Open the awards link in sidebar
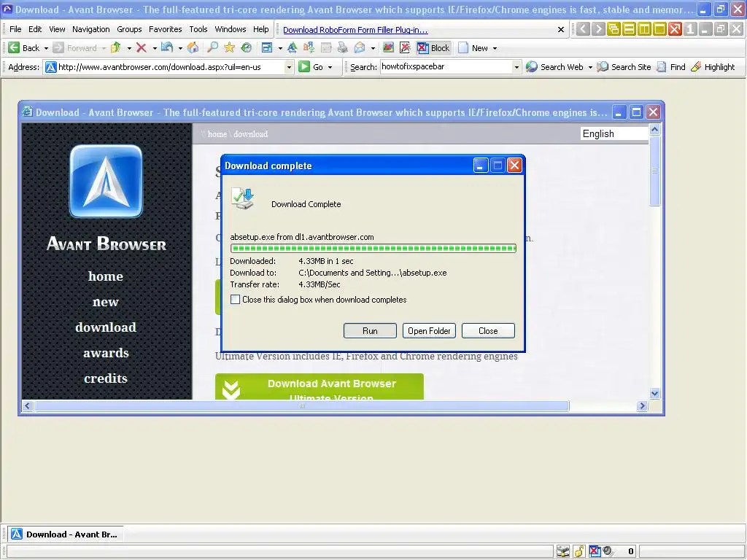The width and height of the screenshot is (747, 560). tap(106, 353)
